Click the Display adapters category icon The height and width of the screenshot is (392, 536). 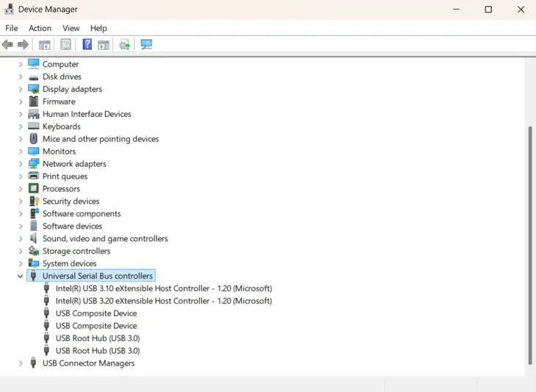tap(34, 89)
